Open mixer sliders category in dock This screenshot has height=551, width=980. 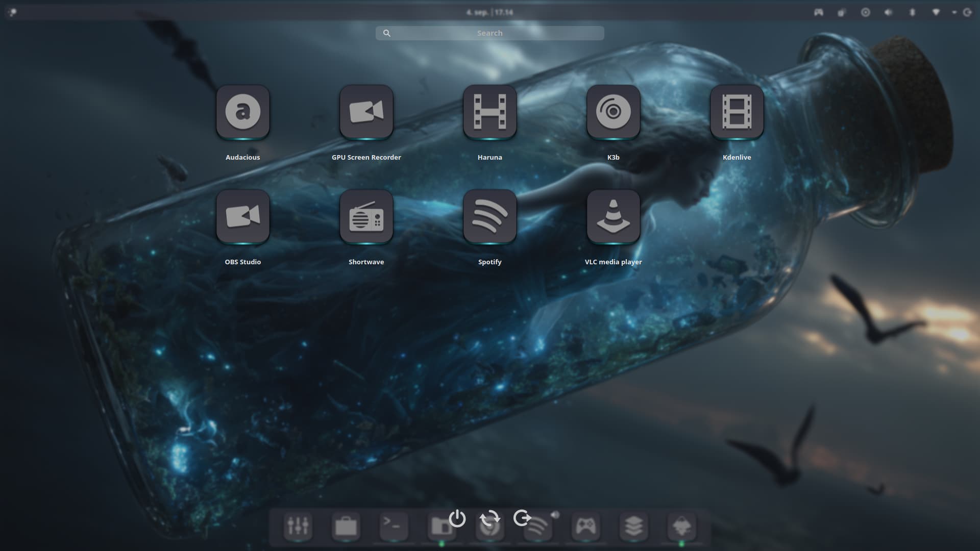tap(298, 526)
